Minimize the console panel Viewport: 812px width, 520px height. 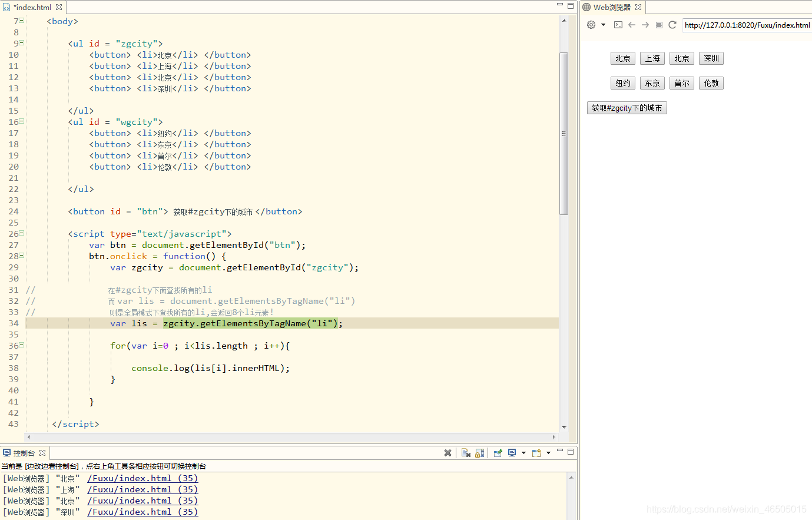(x=560, y=451)
